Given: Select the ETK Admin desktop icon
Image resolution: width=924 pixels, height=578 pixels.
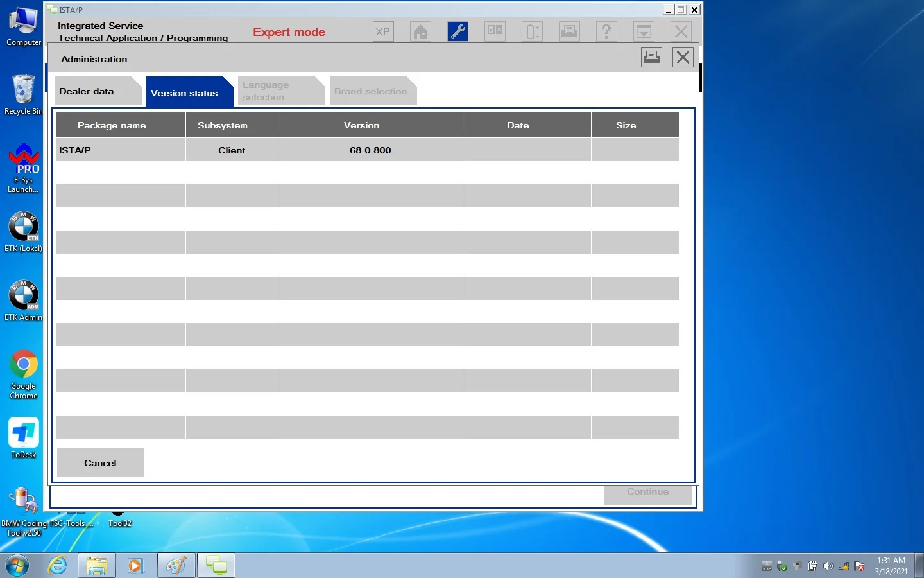Looking at the screenshot, I should 24,301.
